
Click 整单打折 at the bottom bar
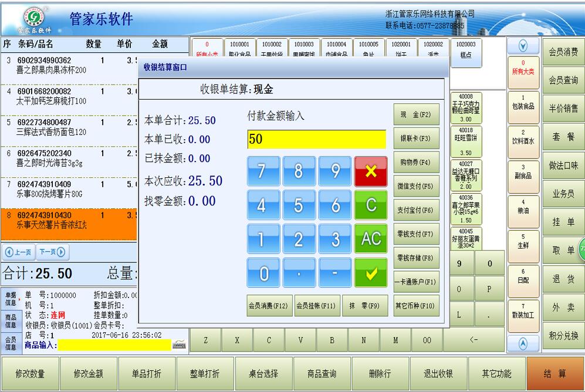205,373
